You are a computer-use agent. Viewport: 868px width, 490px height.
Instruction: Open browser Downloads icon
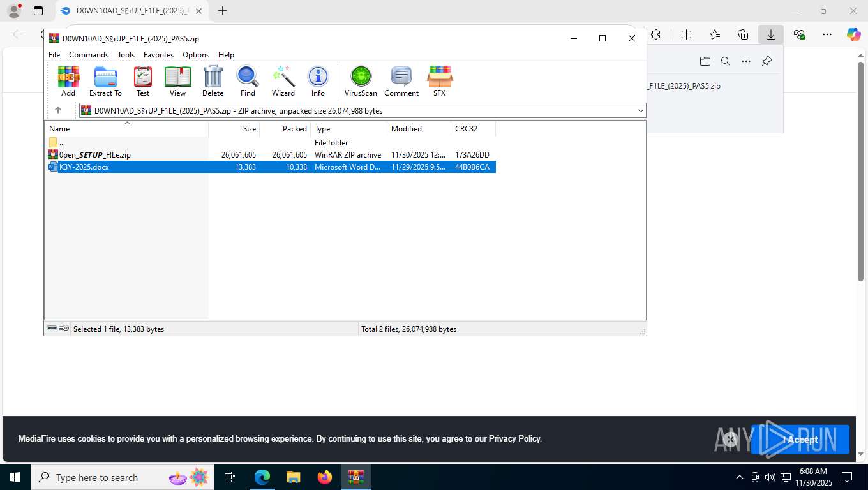pyautogui.click(x=771, y=34)
